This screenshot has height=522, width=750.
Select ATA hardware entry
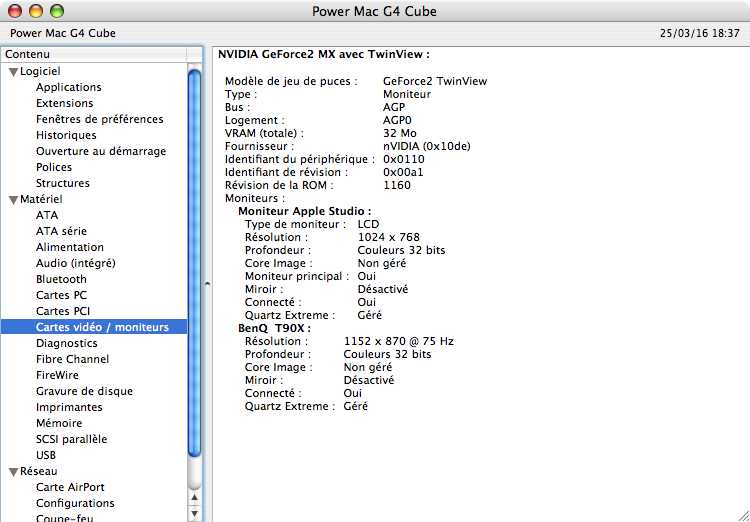(47, 215)
